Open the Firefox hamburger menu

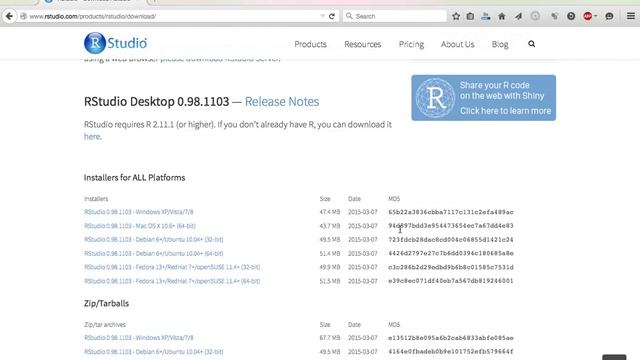(x=631, y=16)
